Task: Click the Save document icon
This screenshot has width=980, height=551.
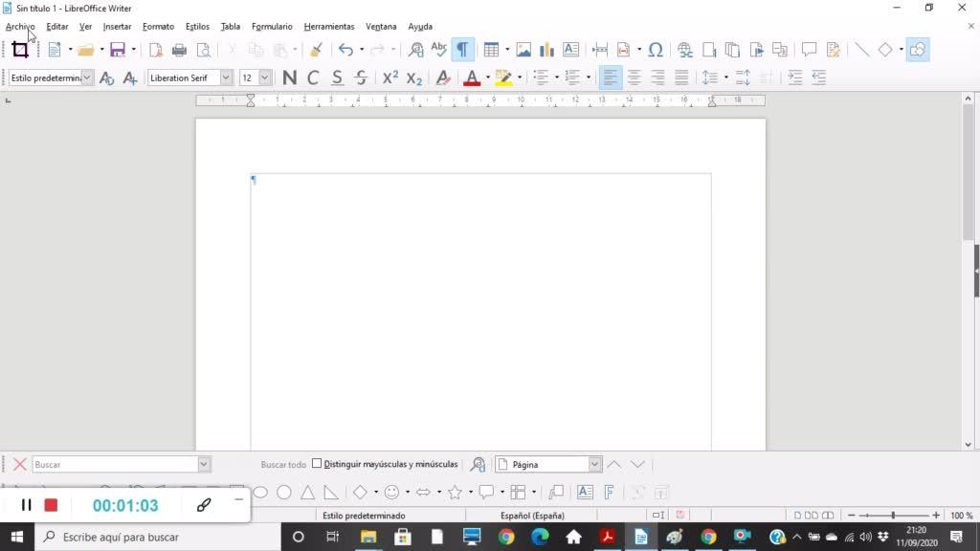Action: [x=118, y=50]
